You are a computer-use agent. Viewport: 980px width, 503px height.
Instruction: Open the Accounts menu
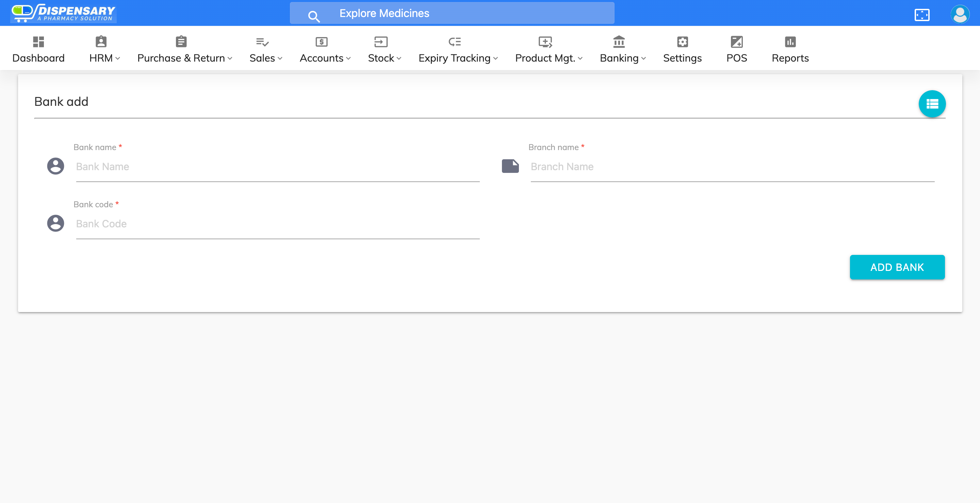coord(325,58)
